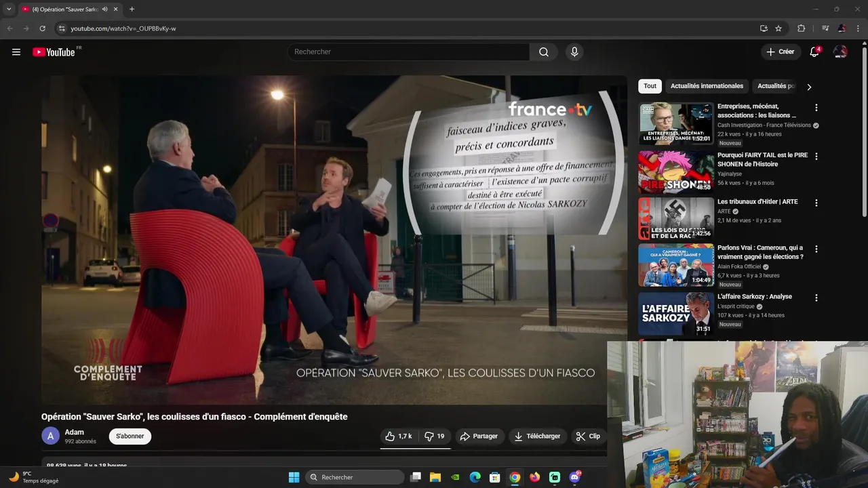Open the tab search dropdown arrow
This screenshot has width=868, height=488.
[x=9, y=9]
